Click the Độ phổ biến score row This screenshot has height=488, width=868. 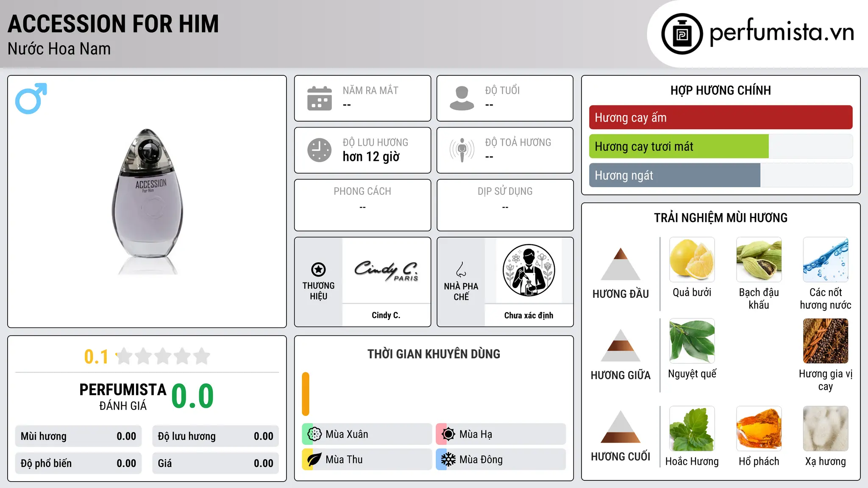[78, 463]
